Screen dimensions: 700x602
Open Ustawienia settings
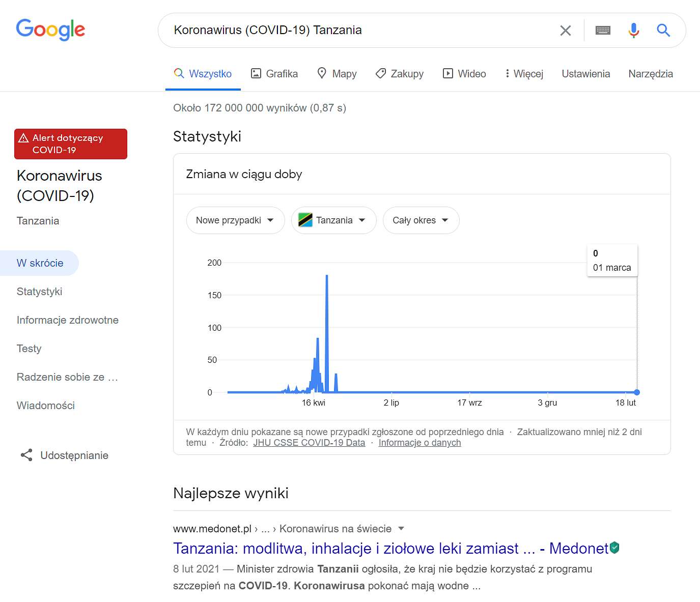pos(585,74)
